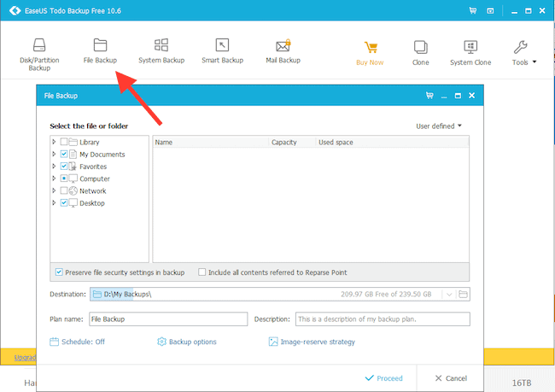This screenshot has width=555, height=392.
Task: Open Tools wrench menu
Action: coord(520,47)
